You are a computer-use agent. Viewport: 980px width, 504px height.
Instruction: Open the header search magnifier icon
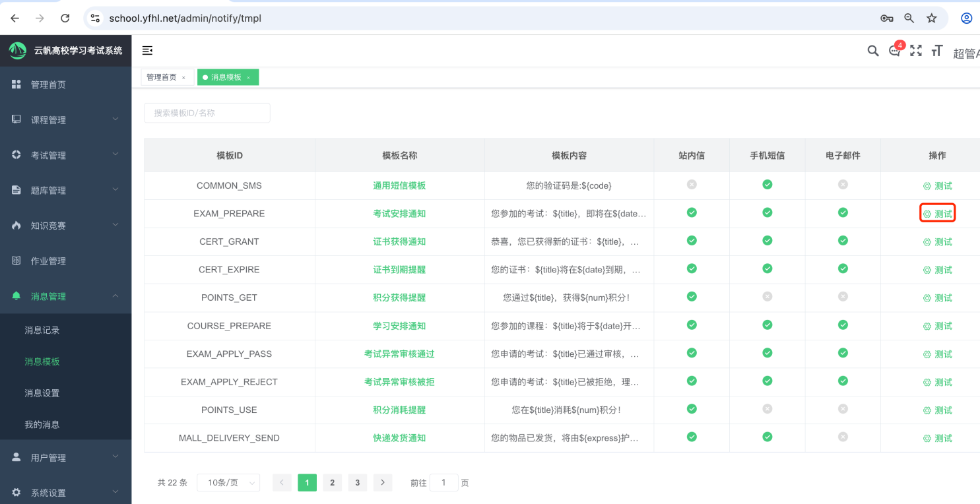(x=873, y=51)
